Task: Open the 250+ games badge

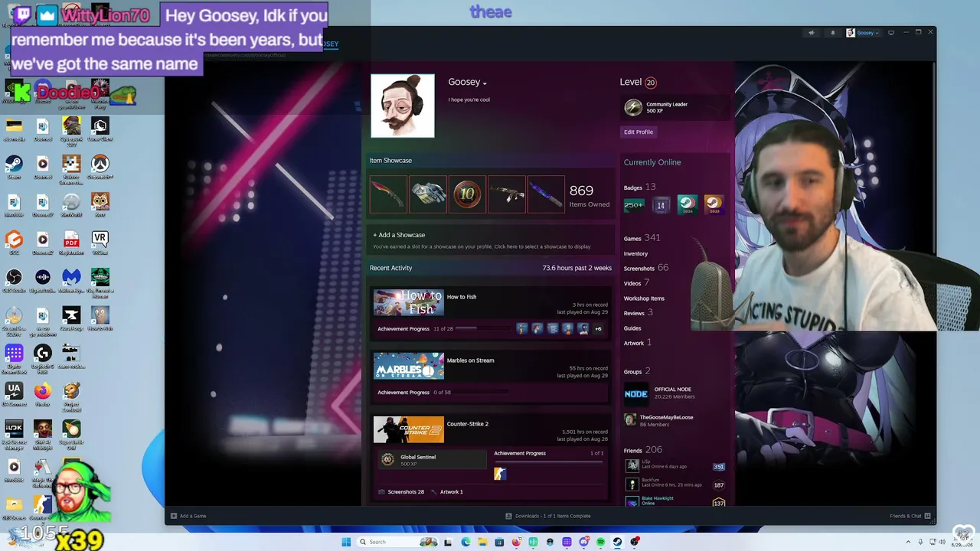Action: tap(634, 204)
